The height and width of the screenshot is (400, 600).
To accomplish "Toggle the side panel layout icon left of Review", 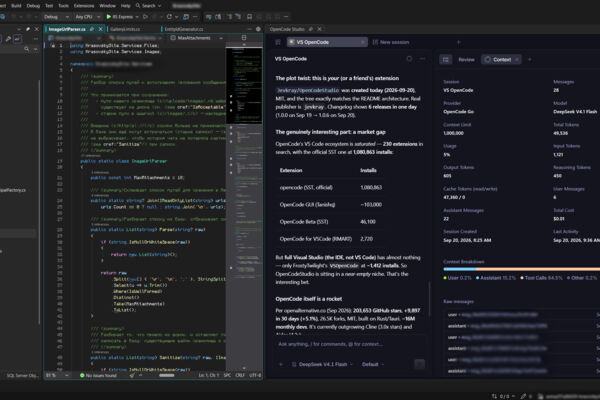I will [x=445, y=60].
